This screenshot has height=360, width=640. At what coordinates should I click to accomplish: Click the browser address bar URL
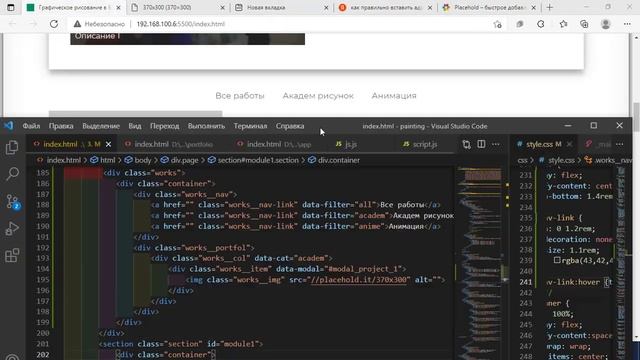[180, 24]
